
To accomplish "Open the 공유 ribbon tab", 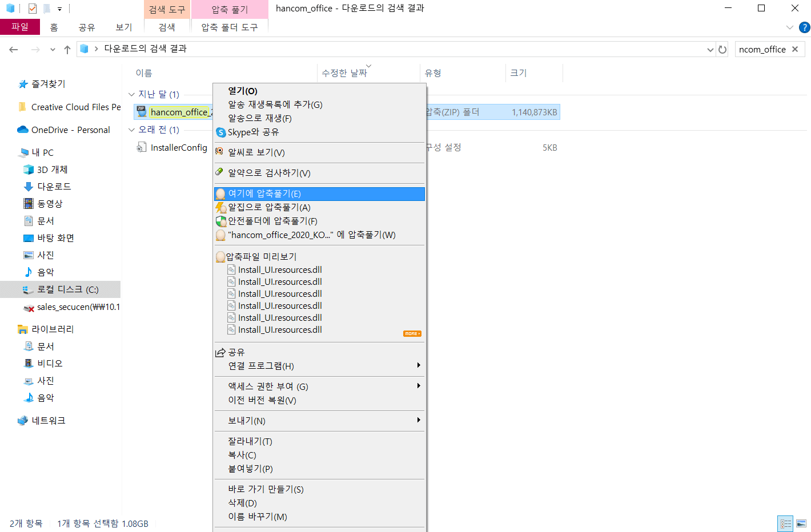I will 86,27.
